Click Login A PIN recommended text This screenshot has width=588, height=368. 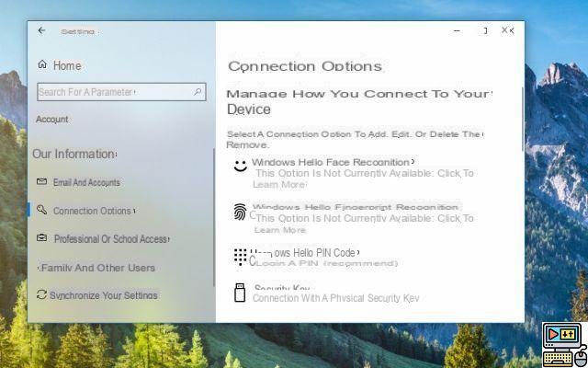click(327, 264)
